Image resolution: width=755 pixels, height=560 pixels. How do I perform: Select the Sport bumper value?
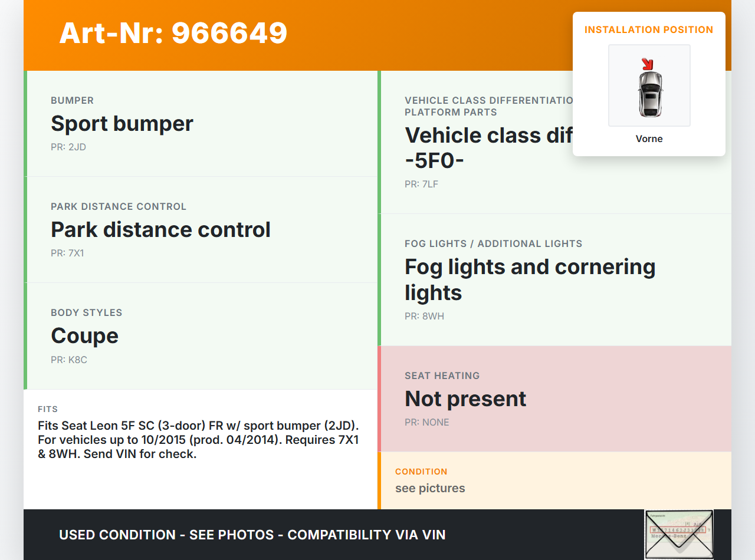[122, 123]
